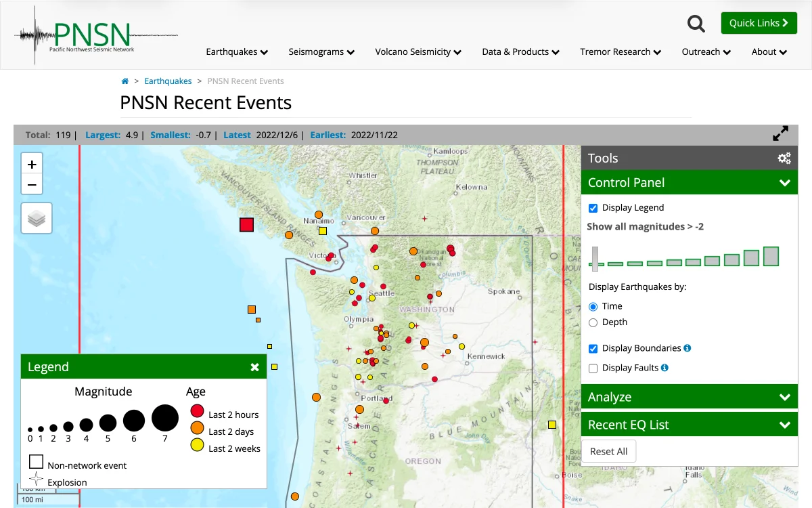Screen dimensions: 812x508
Task: Click the Explosion star symbol in legend
Action: tap(37, 479)
